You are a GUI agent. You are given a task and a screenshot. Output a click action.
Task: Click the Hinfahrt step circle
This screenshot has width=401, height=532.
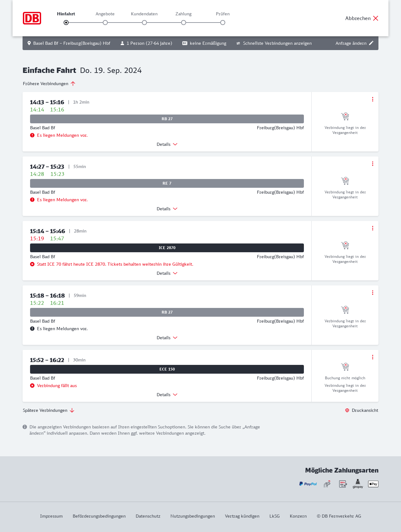tap(66, 23)
